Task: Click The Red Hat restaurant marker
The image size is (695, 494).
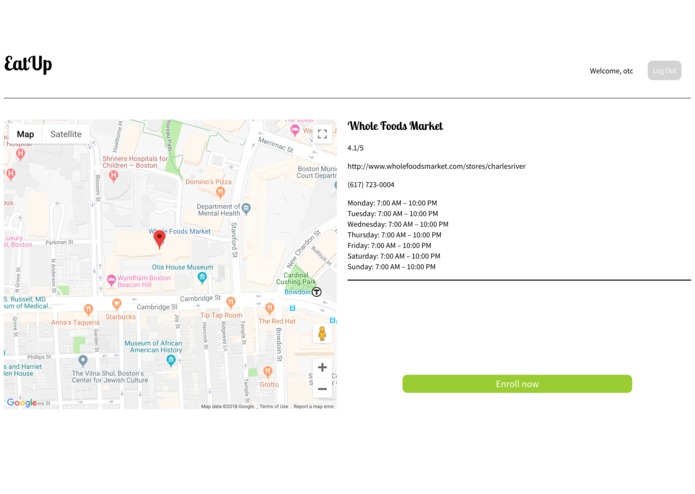Action: (x=269, y=308)
